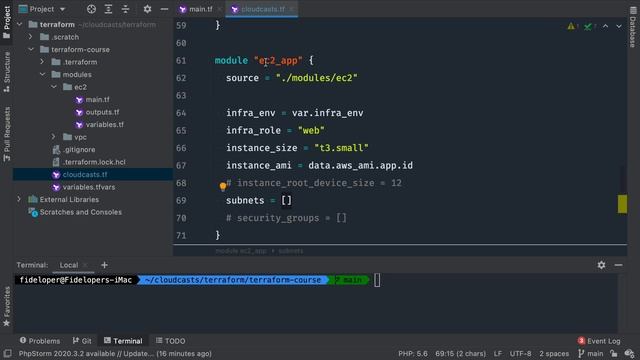Click the 2 spaces indent widget
640x360 pixels.
click(x=554, y=353)
